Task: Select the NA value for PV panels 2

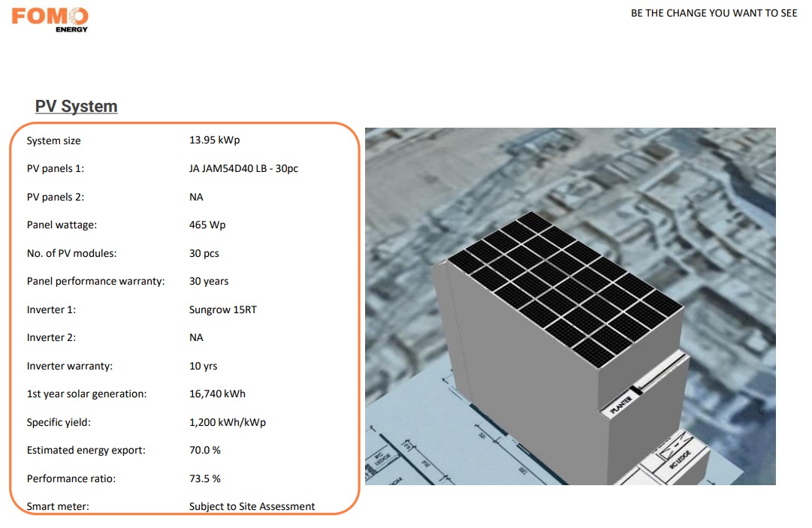Action: coord(196,198)
